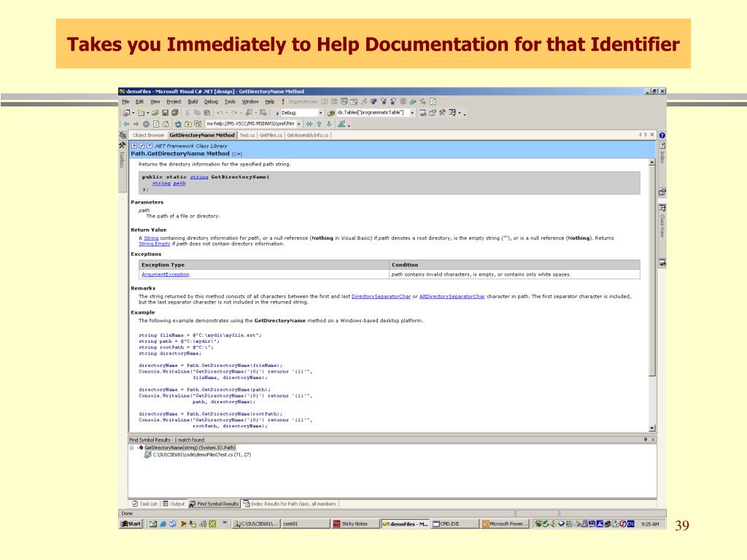Screen dimensions: 747x560
Task: Click the web Back arrow icon
Action: [126, 124]
